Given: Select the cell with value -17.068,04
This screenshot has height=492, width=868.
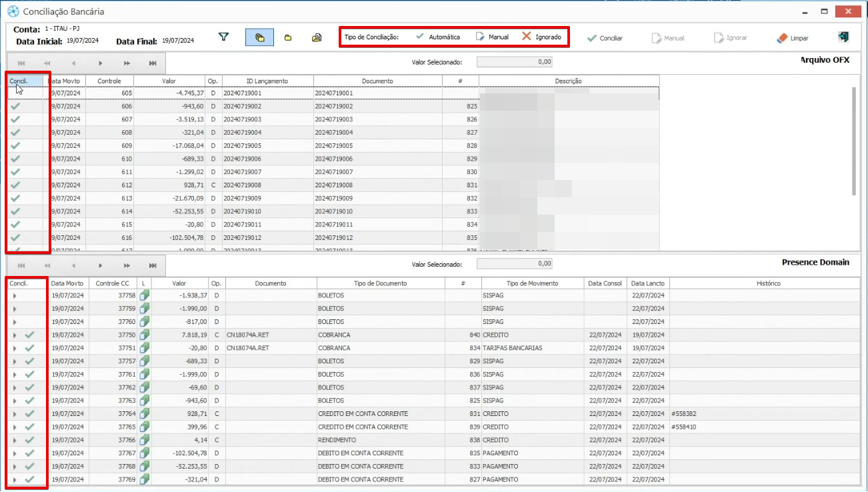Looking at the screenshot, I should [169, 145].
